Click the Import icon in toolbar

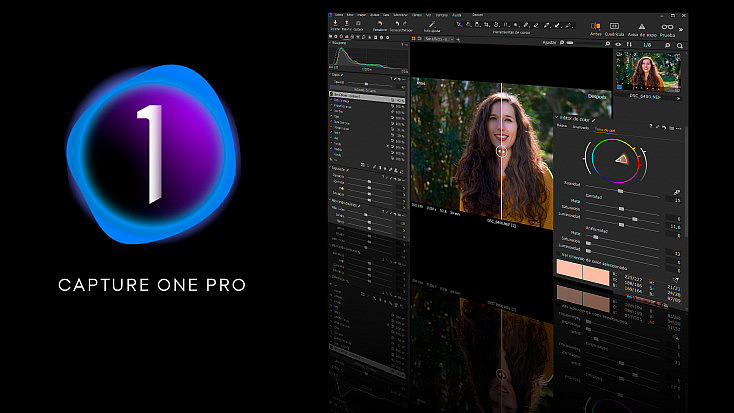coord(335,23)
